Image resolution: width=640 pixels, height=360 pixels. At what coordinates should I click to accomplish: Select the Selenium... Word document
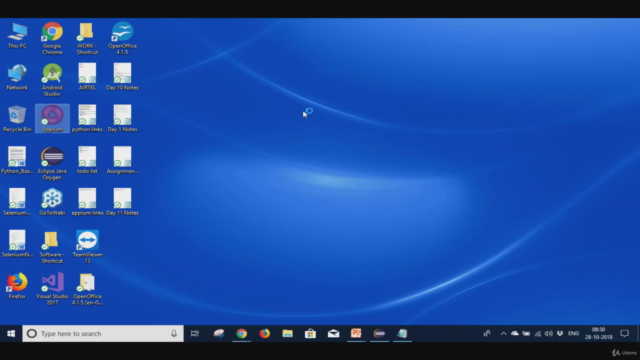(x=17, y=202)
